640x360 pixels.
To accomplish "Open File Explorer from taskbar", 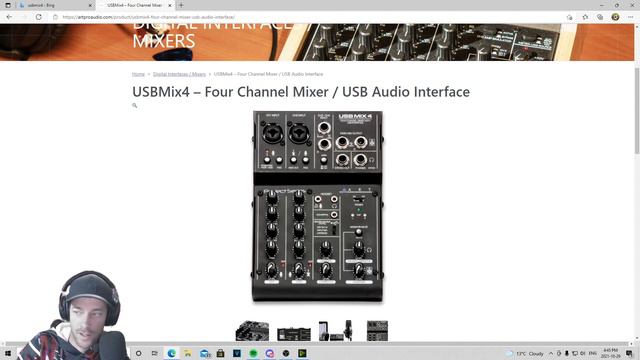I will (x=188, y=353).
